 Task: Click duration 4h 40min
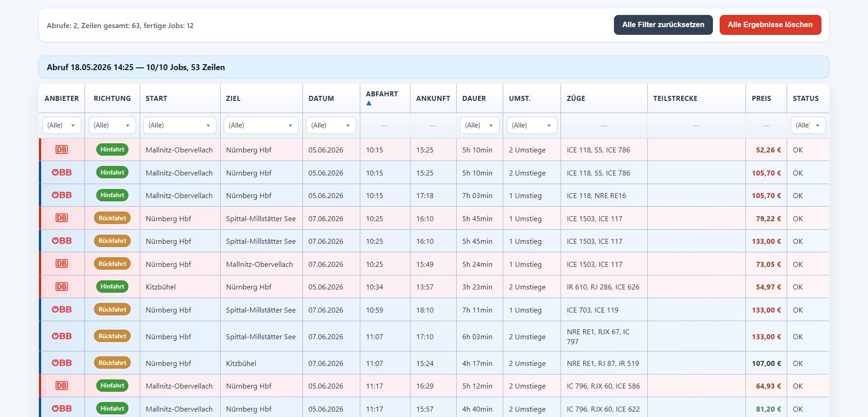click(477, 409)
